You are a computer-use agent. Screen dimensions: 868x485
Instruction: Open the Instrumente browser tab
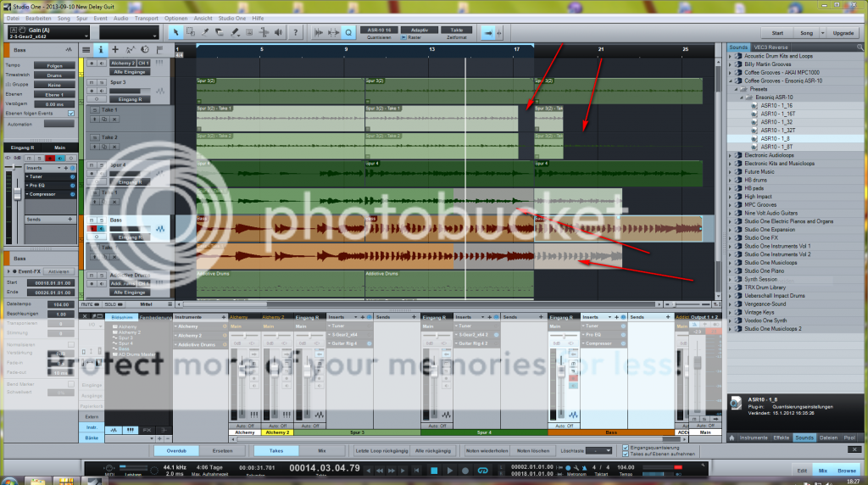pos(754,438)
